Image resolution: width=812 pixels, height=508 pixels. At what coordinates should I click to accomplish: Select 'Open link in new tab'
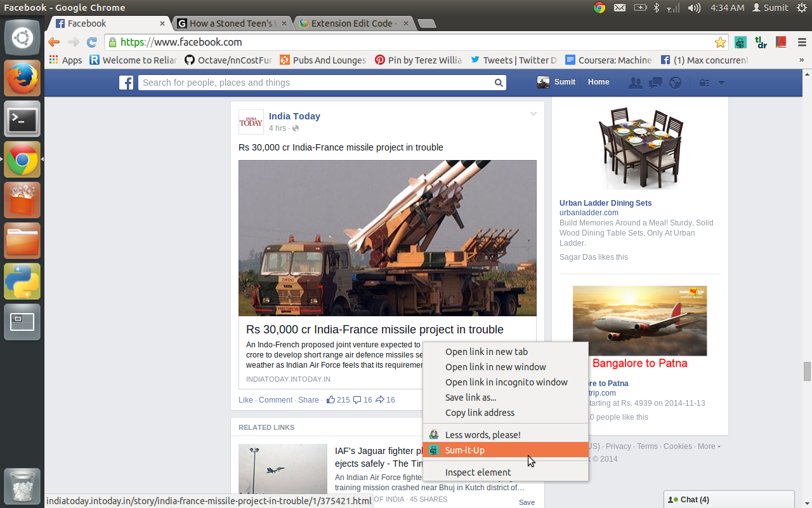coord(506,352)
